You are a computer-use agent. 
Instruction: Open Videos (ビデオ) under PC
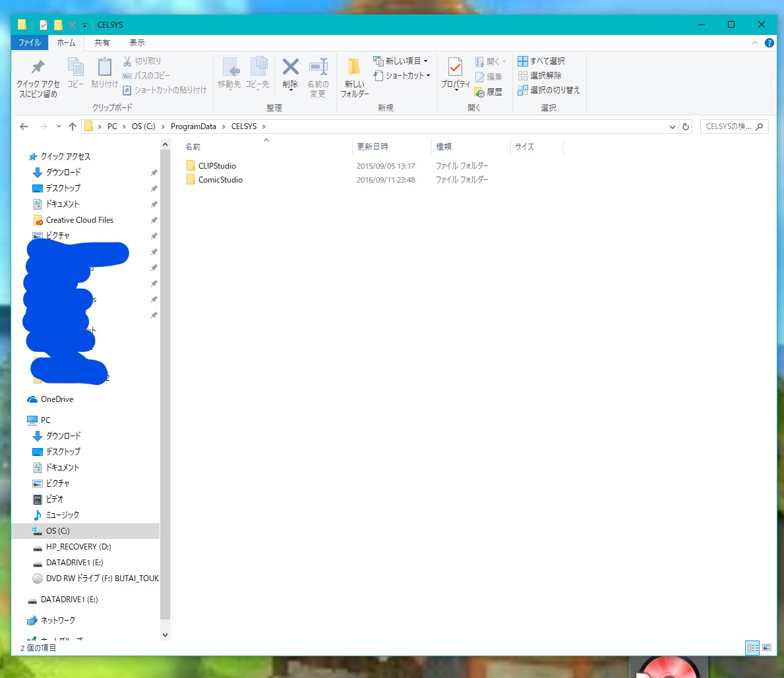click(55, 499)
